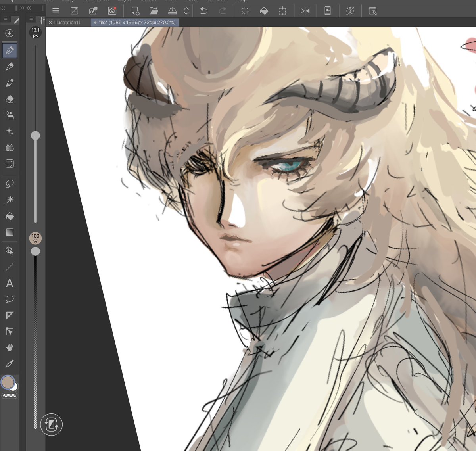The height and width of the screenshot is (451, 476).
Task: Click the Clear dotted circle icon
Action: 245,11
